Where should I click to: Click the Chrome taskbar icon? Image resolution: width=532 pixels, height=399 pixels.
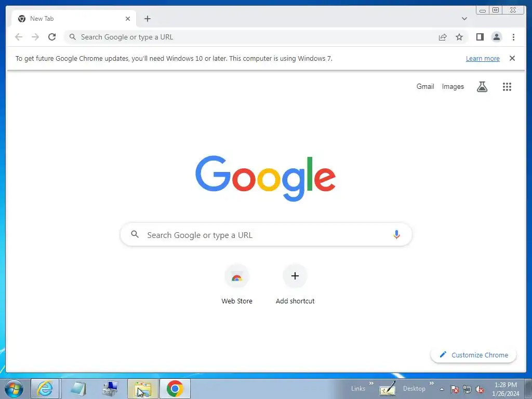[x=175, y=389]
